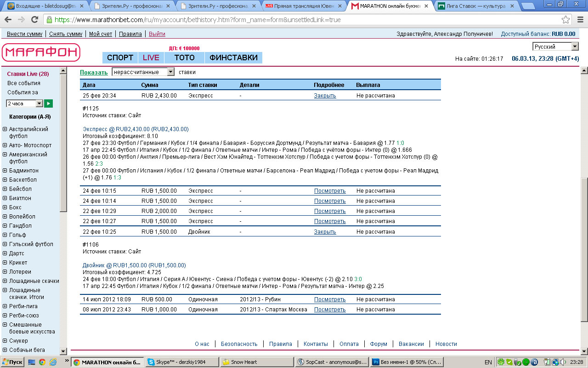Click the EN language indicator
The width and height of the screenshot is (588, 368).
point(488,362)
